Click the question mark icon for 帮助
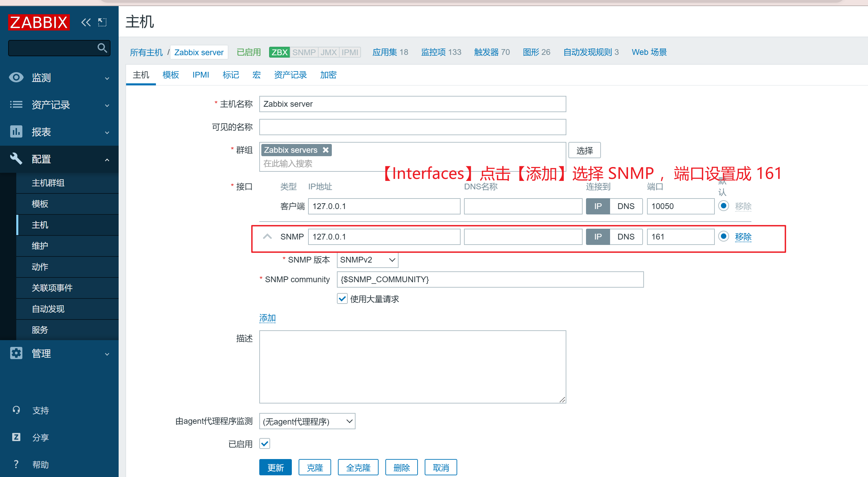Image resolution: width=868 pixels, height=477 pixels. point(16,464)
